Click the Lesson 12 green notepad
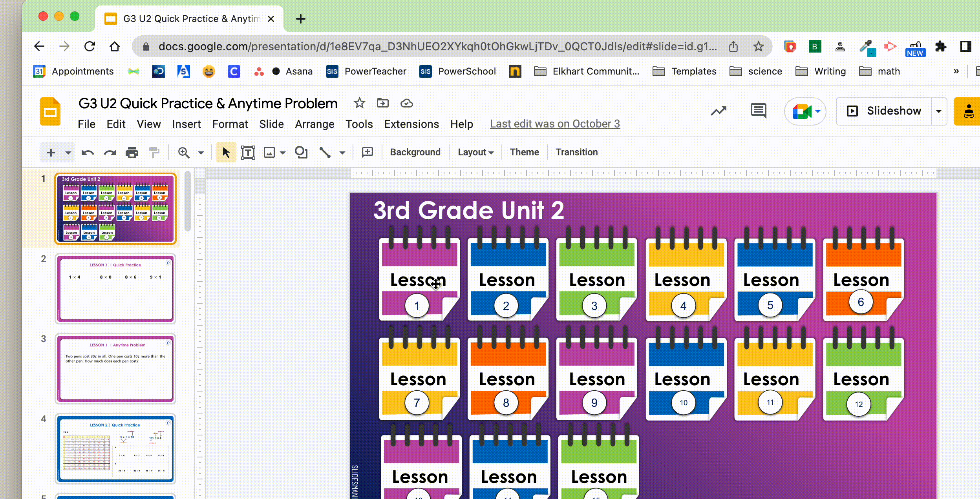The width and height of the screenshot is (980, 499). [863, 373]
